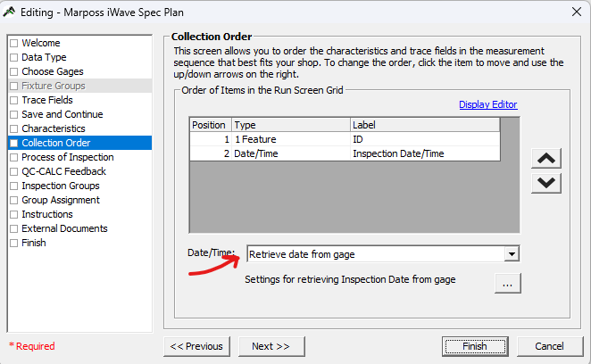Viewport: 591px width, 364px height.
Task: Toggle the Collection Order checkbox
Action: [14, 143]
